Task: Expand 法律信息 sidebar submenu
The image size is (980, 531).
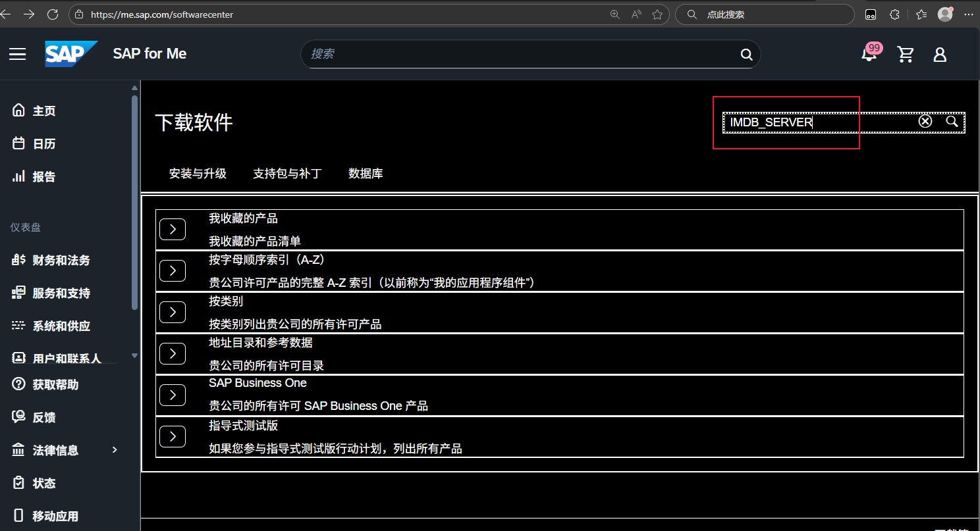Action: pos(115,450)
